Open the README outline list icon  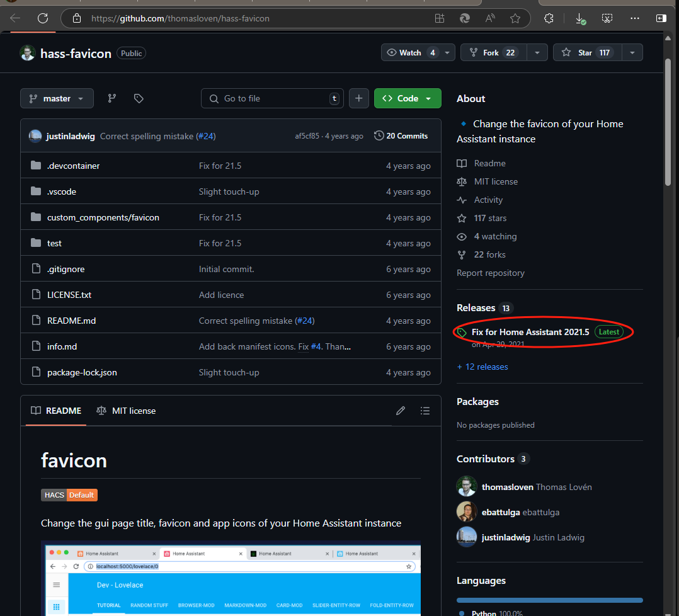coord(425,411)
